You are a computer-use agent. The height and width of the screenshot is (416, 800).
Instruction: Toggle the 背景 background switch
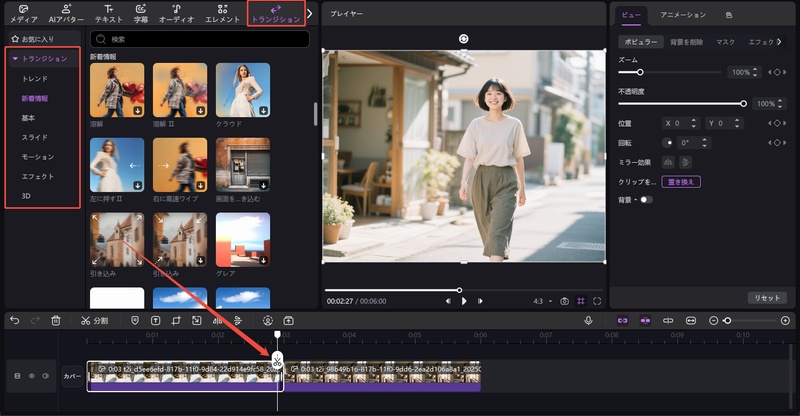pos(646,200)
